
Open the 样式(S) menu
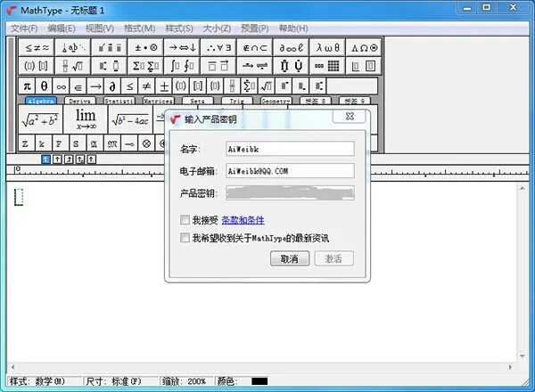(x=179, y=29)
